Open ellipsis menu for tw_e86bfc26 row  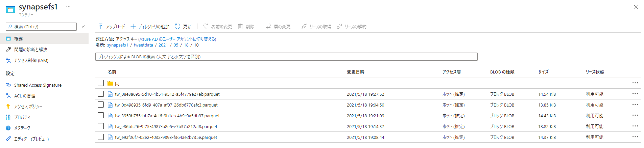635,126
